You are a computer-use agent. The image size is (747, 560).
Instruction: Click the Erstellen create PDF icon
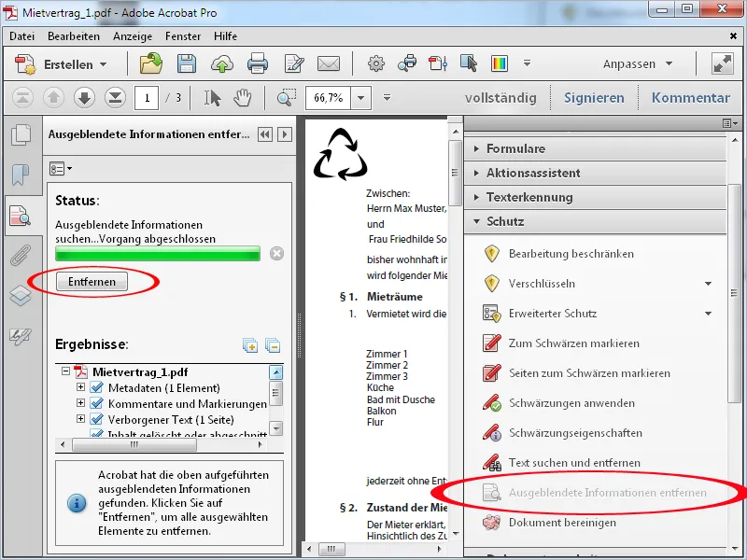point(25,63)
